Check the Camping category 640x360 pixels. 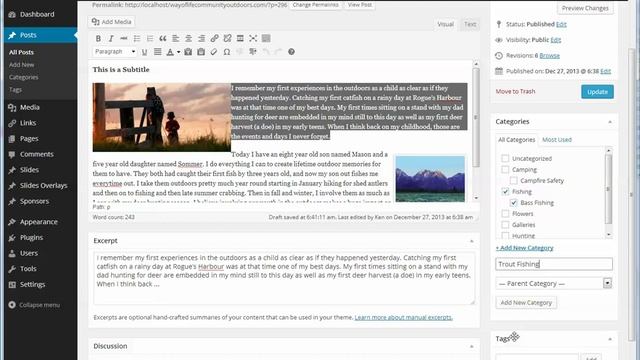[505, 169]
